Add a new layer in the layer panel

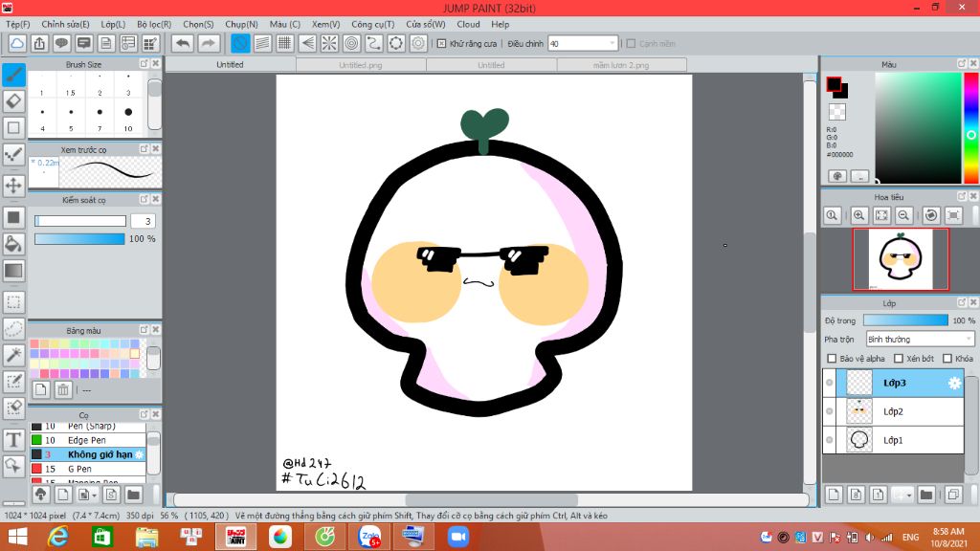click(x=834, y=495)
